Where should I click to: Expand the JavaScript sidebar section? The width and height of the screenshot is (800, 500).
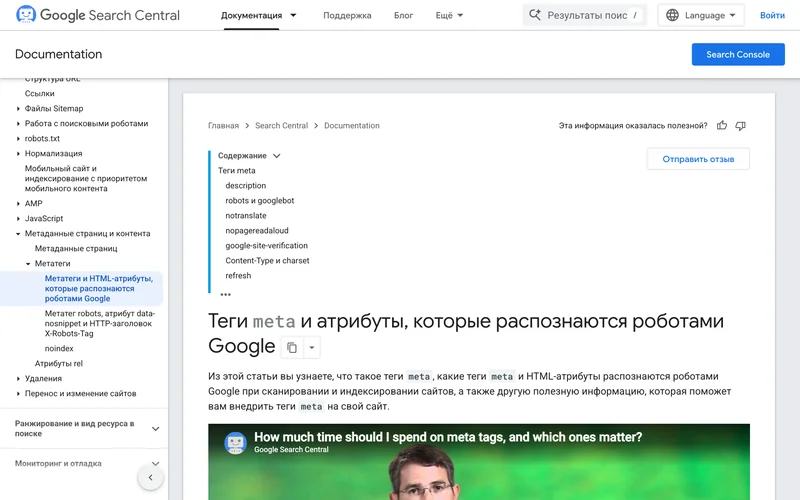click(x=18, y=218)
